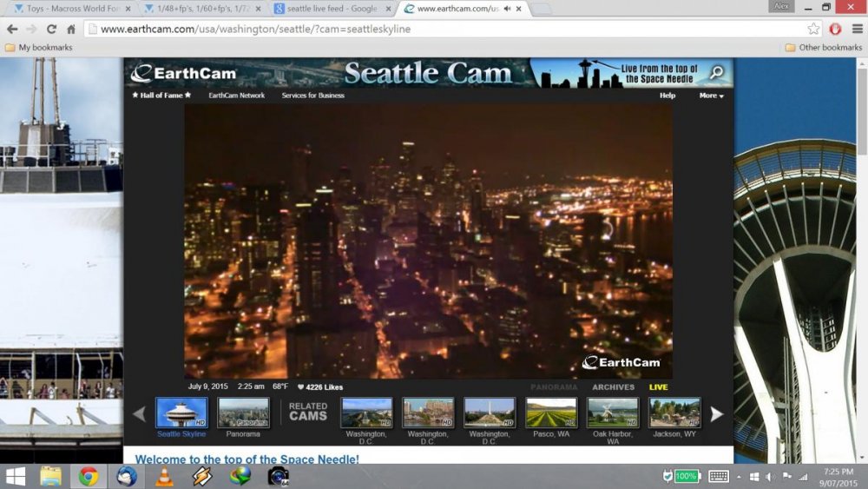Click the red extension icon in toolbar
This screenshot has width=868, height=489.
tap(835, 29)
